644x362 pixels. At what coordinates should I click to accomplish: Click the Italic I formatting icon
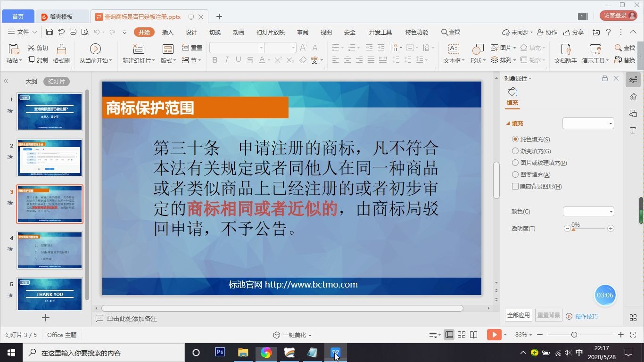(x=227, y=60)
